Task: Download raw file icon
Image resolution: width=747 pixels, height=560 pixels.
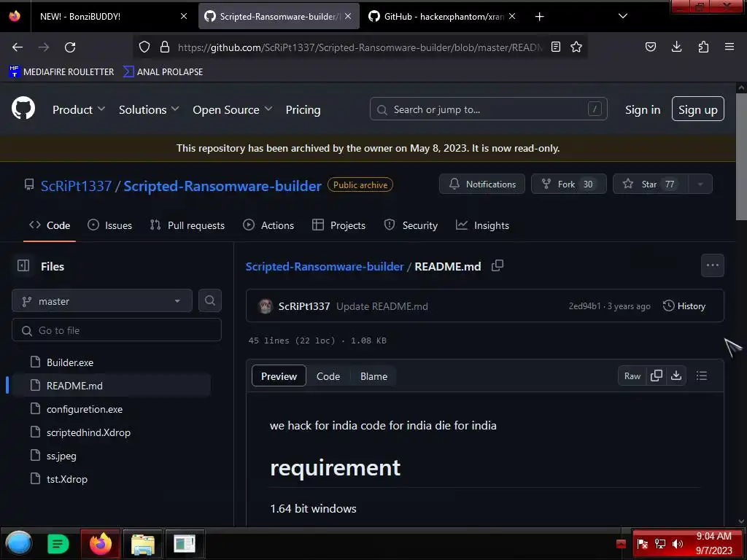Action: click(676, 376)
